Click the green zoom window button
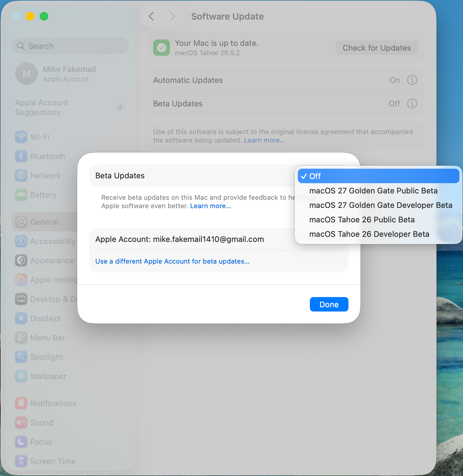The image size is (463, 476). 44,16
